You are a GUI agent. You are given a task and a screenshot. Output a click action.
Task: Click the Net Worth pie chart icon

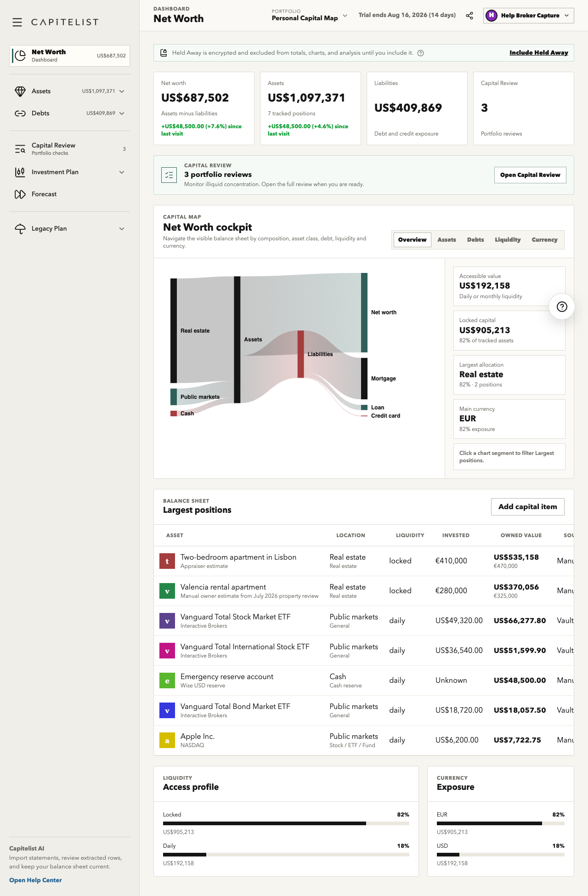click(20, 56)
